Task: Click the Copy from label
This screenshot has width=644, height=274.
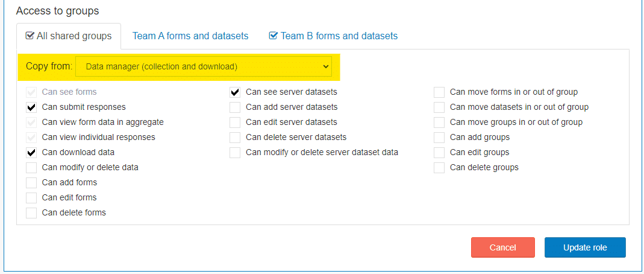Action: click(x=49, y=66)
